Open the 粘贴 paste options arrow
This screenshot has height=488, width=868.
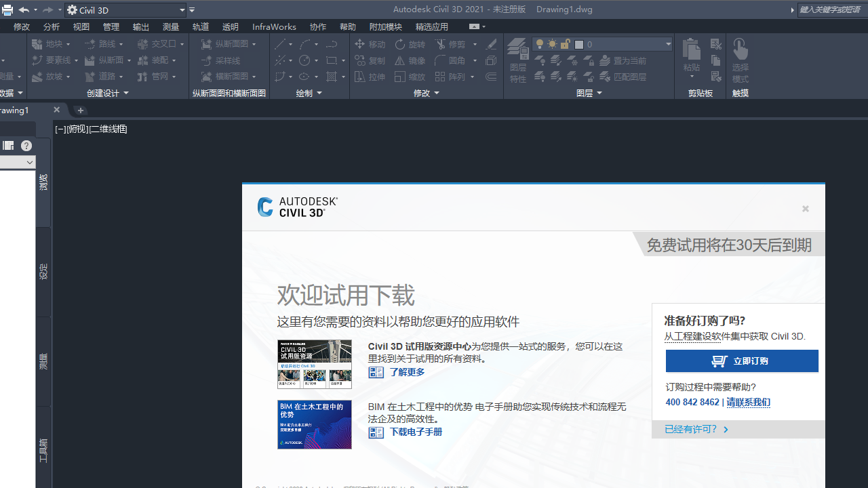click(x=692, y=77)
